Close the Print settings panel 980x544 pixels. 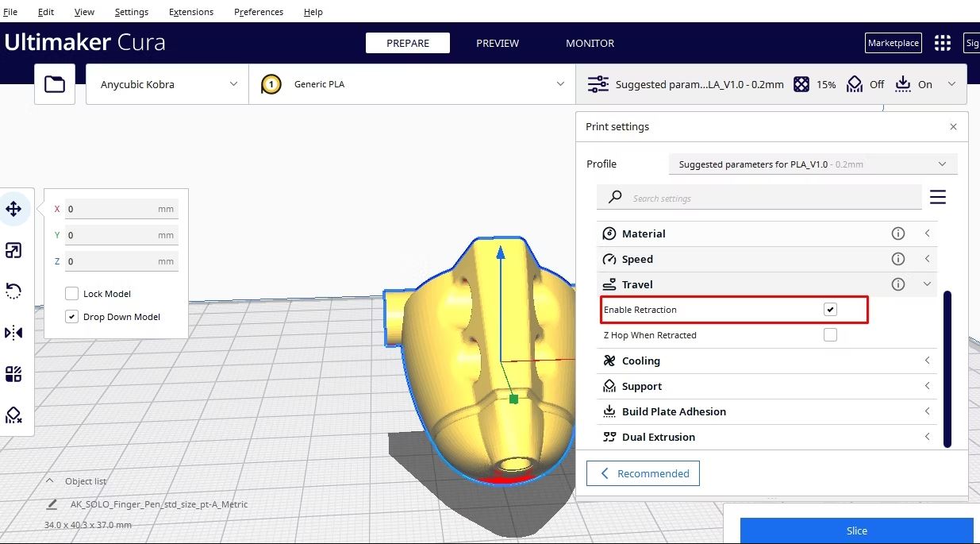(953, 126)
